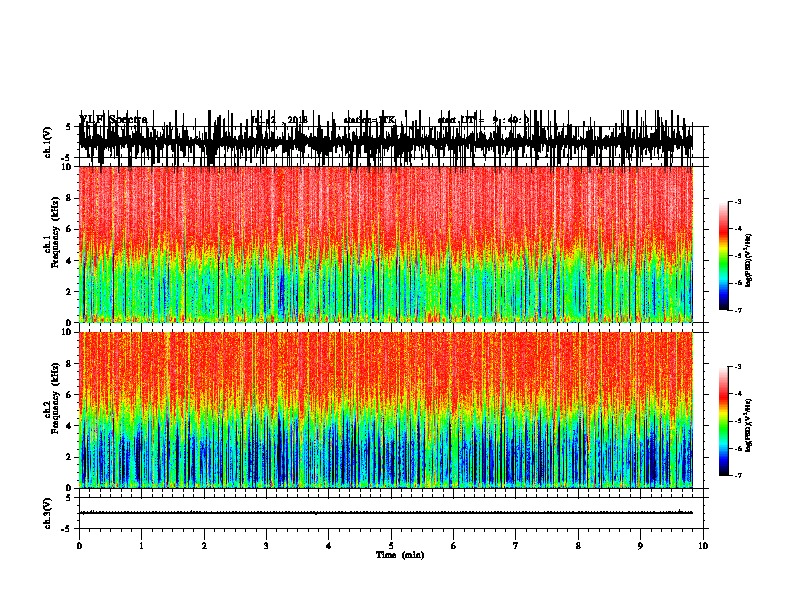This screenshot has width=792, height=612.
Task: Click the date text ending in 2018
Action: (279, 120)
